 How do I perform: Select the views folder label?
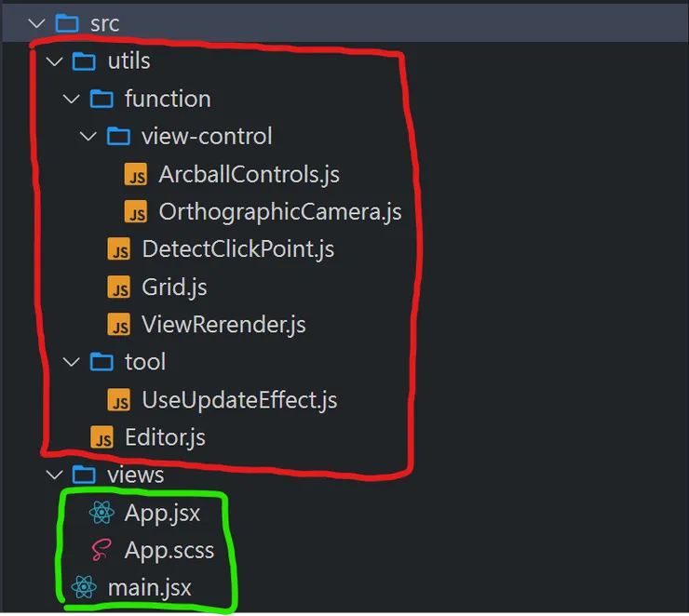(x=136, y=475)
